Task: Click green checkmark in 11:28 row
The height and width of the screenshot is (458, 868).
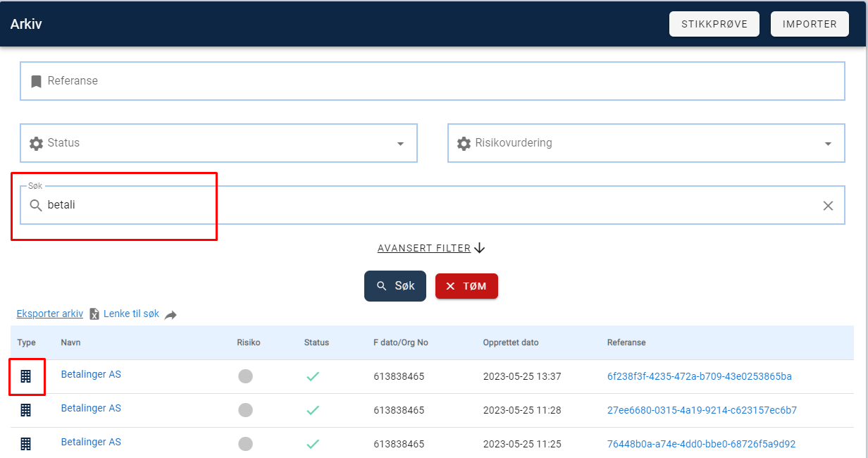Action: [x=313, y=410]
